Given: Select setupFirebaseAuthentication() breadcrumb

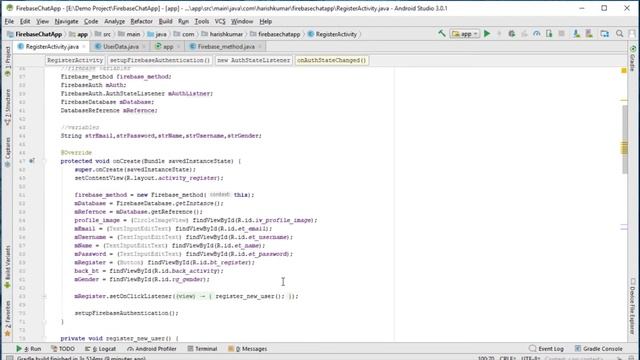Looking at the screenshot, I should pos(160,60).
